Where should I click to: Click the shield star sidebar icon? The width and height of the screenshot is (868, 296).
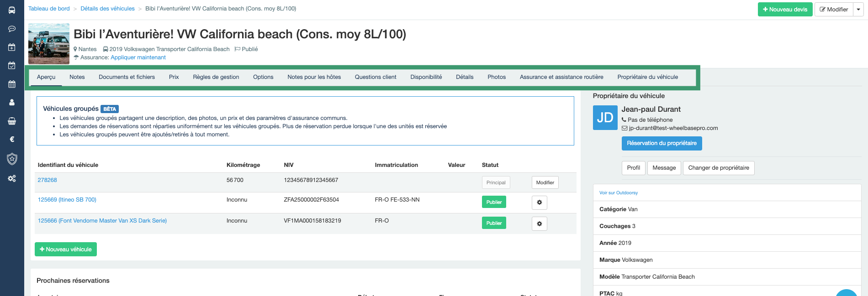[x=12, y=159]
